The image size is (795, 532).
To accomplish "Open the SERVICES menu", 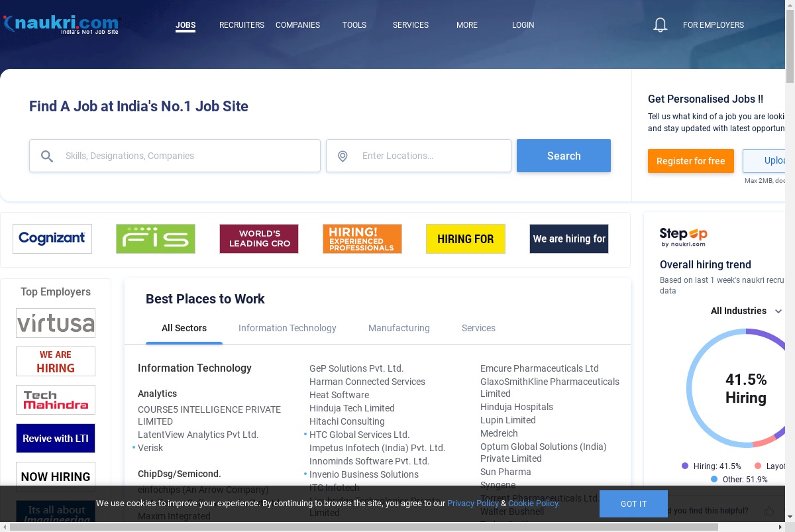I will [411, 25].
